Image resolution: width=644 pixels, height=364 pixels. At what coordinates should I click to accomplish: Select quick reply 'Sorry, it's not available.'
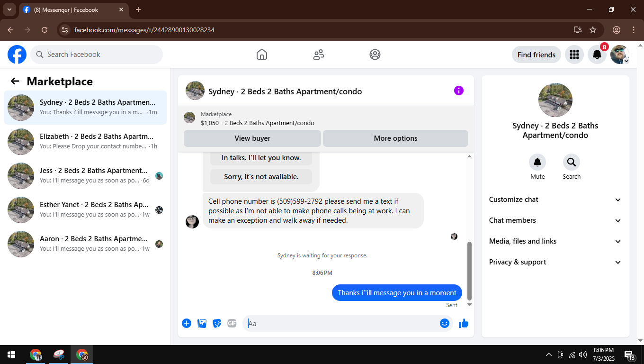(261, 177)
